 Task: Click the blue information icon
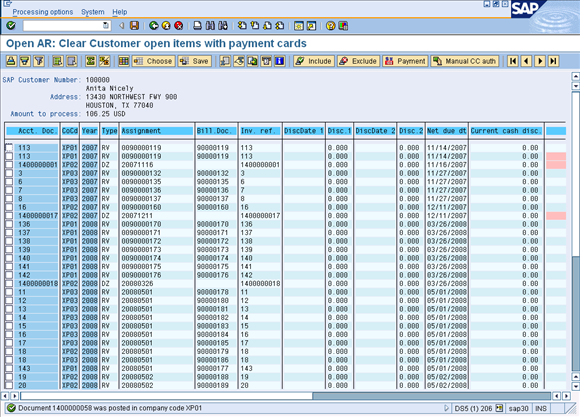pyautogui.click(x=280, y=61)
